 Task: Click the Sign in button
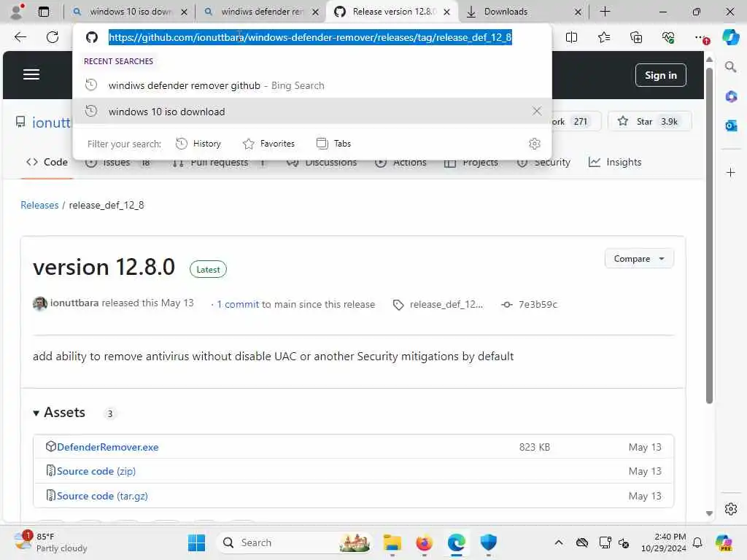point(661,75)
